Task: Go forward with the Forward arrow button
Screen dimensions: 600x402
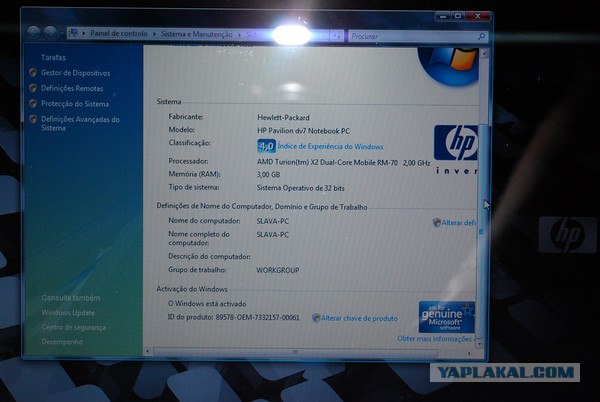Action: (50, 33)
